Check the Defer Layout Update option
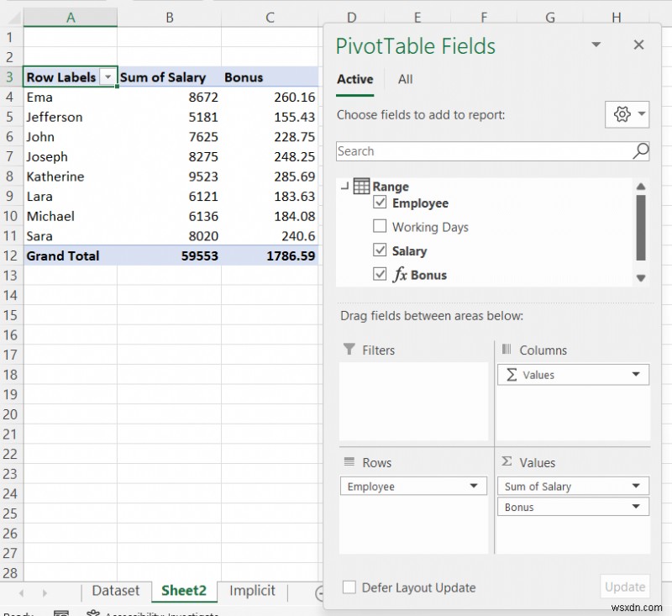 click(350, 588)
